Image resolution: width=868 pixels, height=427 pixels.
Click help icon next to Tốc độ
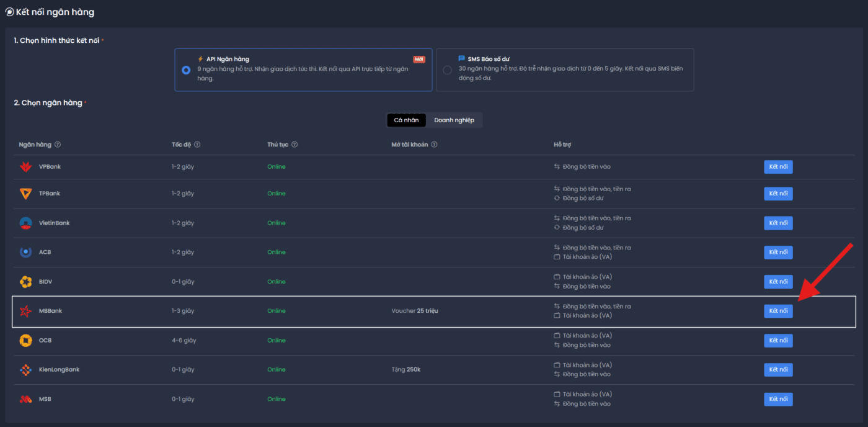(197, 145)
